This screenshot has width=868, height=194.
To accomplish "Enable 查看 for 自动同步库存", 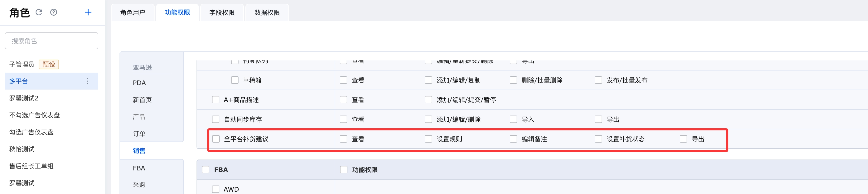I will pyautogui.click(x=343, y=119).
